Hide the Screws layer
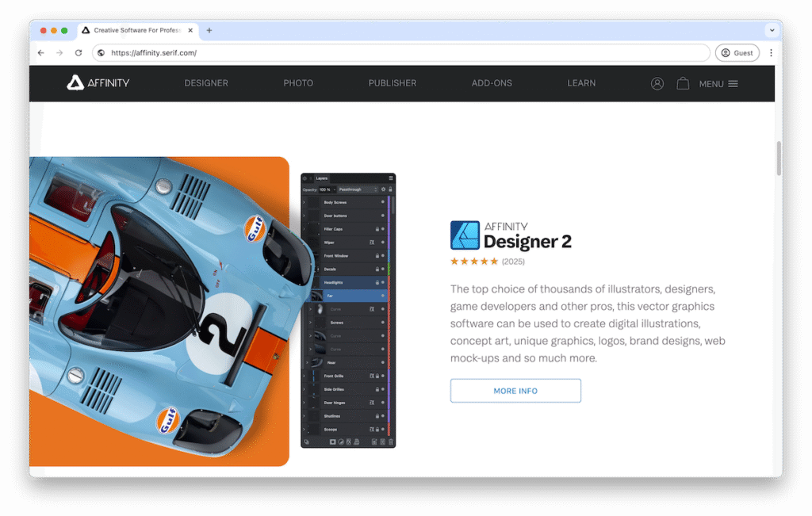 coord(383,323)
